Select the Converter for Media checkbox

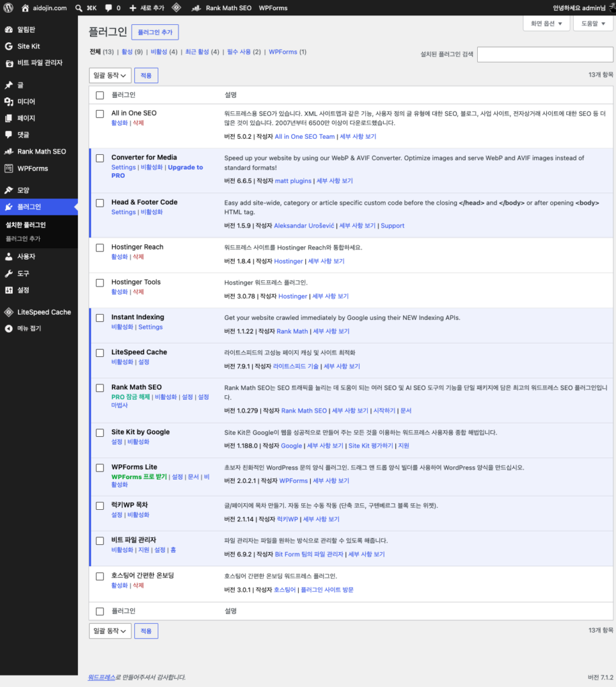pos(100,158)
